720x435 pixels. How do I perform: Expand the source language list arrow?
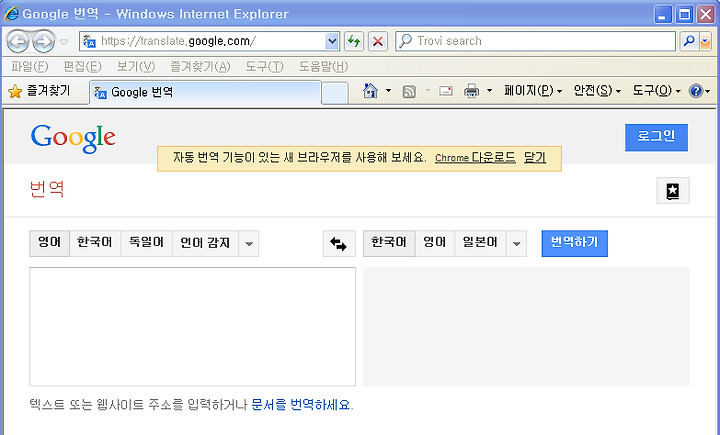(x=249, y=243)
